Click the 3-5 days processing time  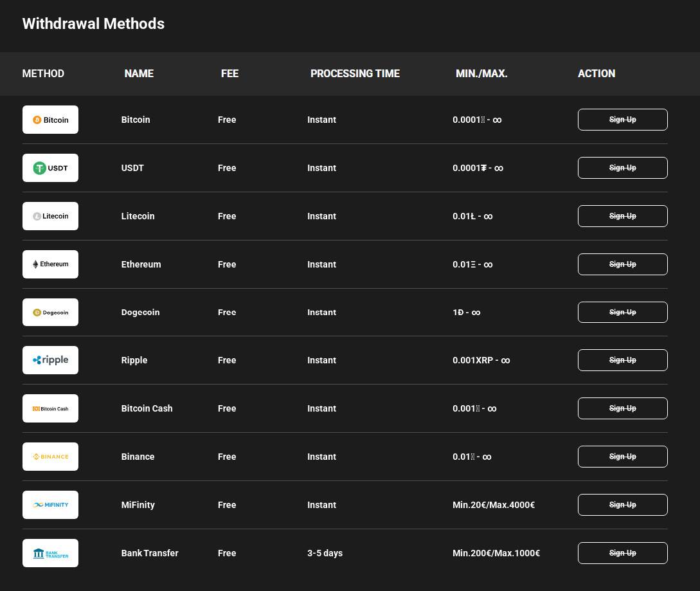point(325,553)
